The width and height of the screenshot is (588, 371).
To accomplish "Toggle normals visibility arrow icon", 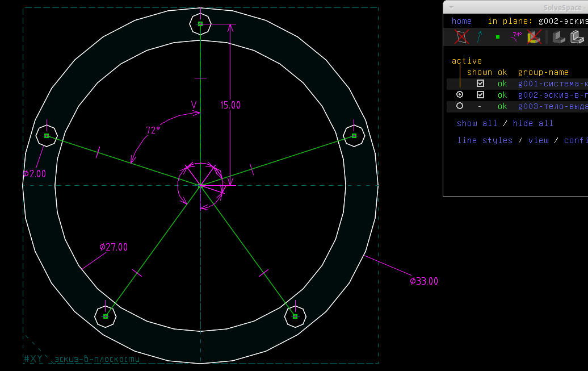I will 480,37.
